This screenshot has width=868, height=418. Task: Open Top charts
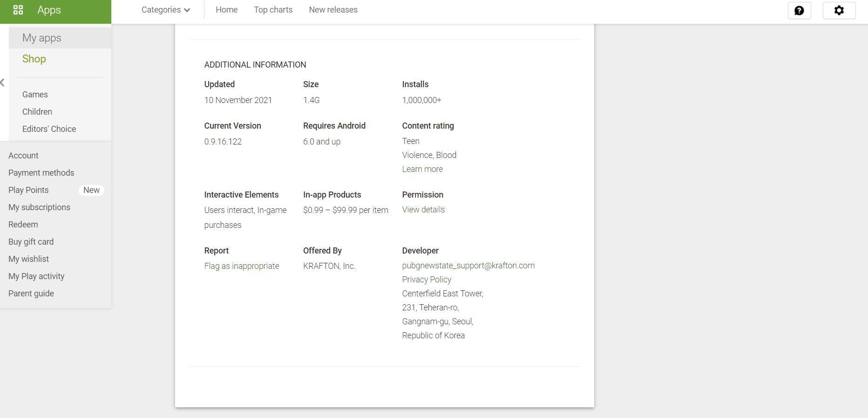[273, 10]
